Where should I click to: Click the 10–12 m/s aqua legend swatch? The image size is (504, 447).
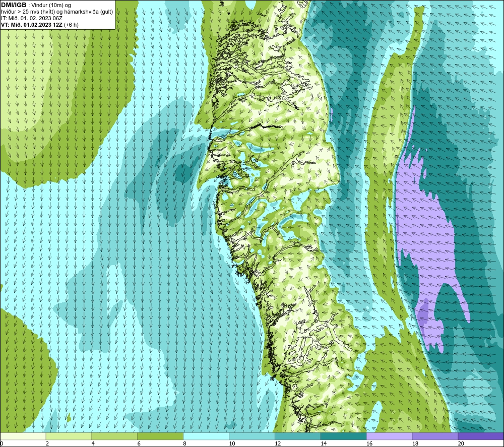click(x=252, y=436)
